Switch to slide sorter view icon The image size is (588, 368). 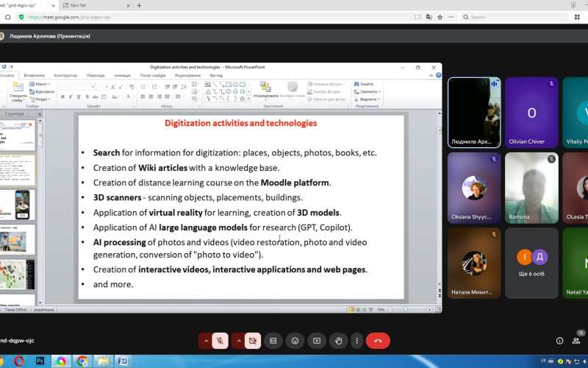[358, 310]
